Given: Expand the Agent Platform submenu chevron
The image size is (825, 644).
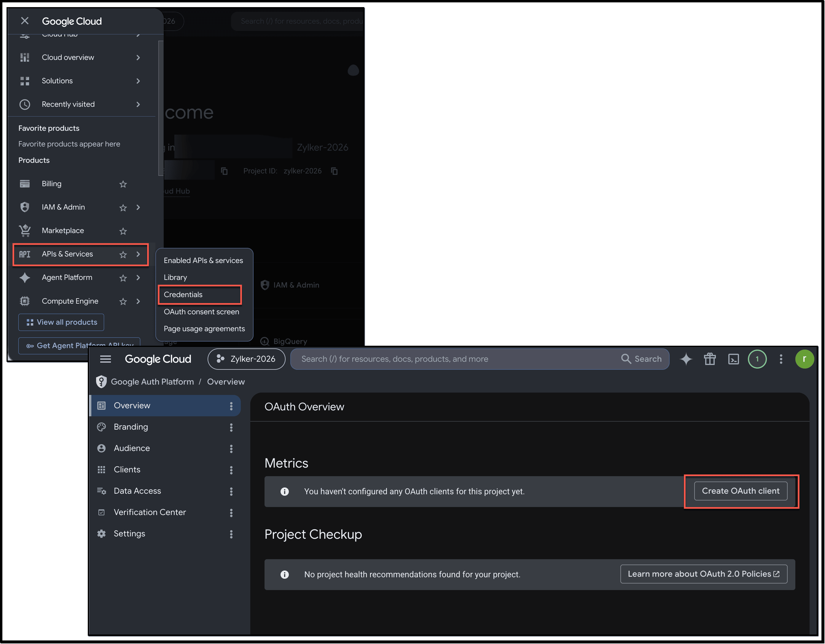Looking at the screenshot, I should click(x=138, y=278).
